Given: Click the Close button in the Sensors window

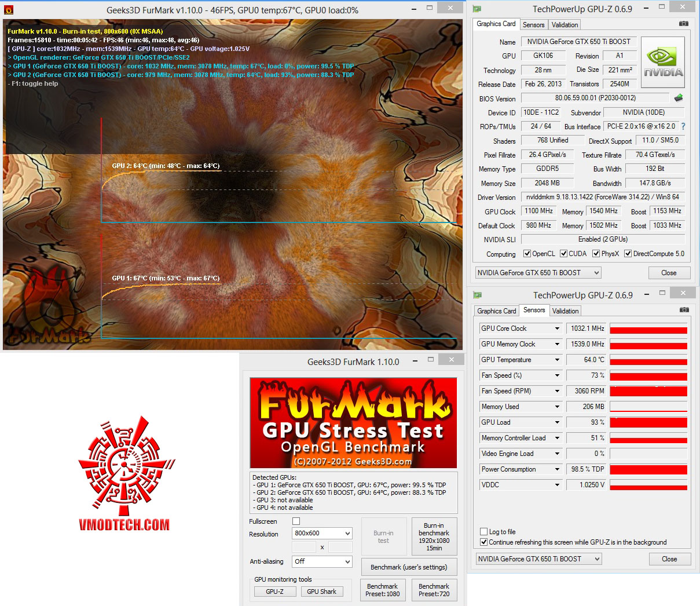Looking at the screenshot, I should (x=669, y=559).
